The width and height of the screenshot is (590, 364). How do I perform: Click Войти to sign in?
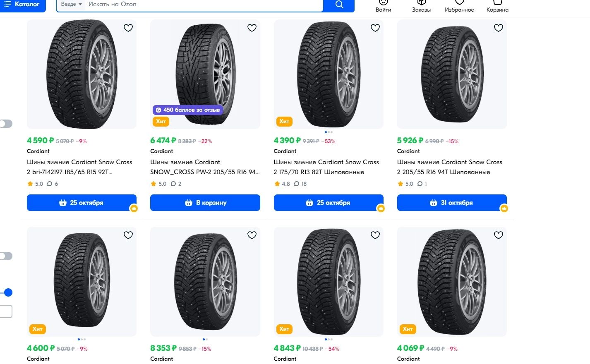[x=383, y=6]
